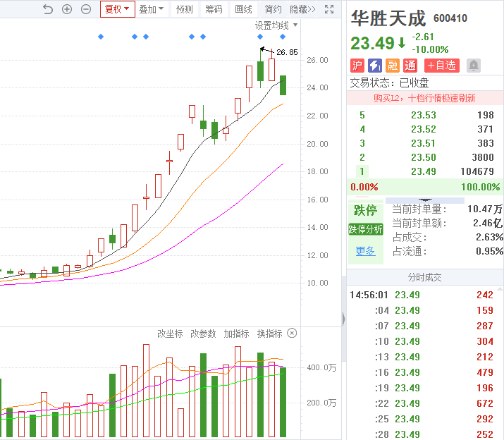Click stock code 600410
The width and height of the screenshot is (504, 440).
pyautogui.click(x=450, y=18)
